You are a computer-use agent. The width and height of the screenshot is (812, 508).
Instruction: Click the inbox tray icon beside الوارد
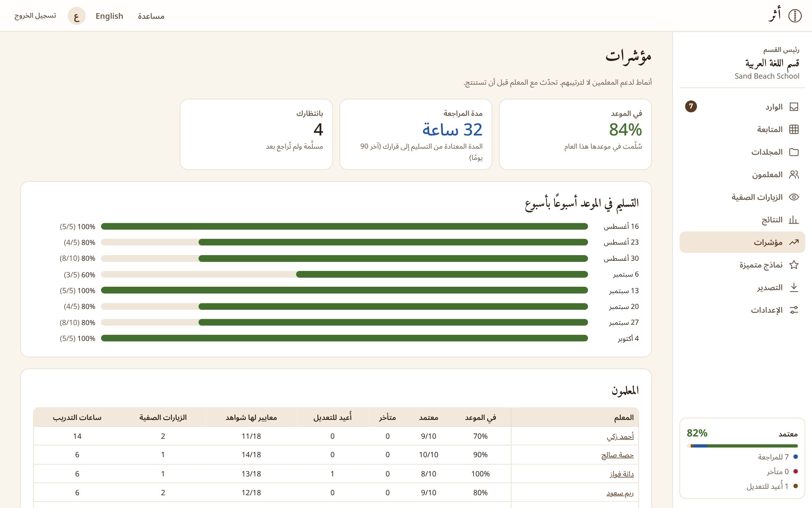[x=794, y=107]
